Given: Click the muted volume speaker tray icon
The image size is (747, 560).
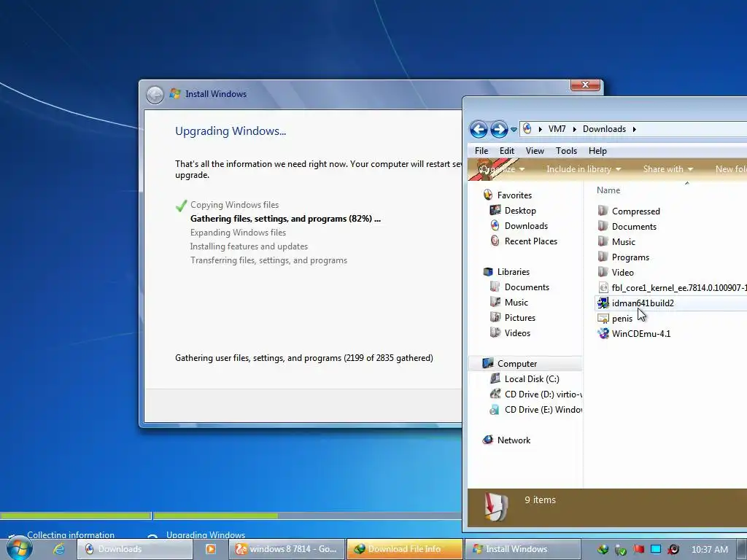Looking at the screenshot, I should pos(673,550).
